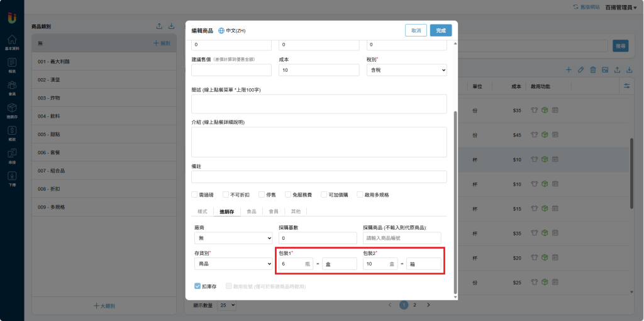The height and width of the screenshot is (321, 644).
Task: Click the 採購基數 input field
Action: point(318,239)
